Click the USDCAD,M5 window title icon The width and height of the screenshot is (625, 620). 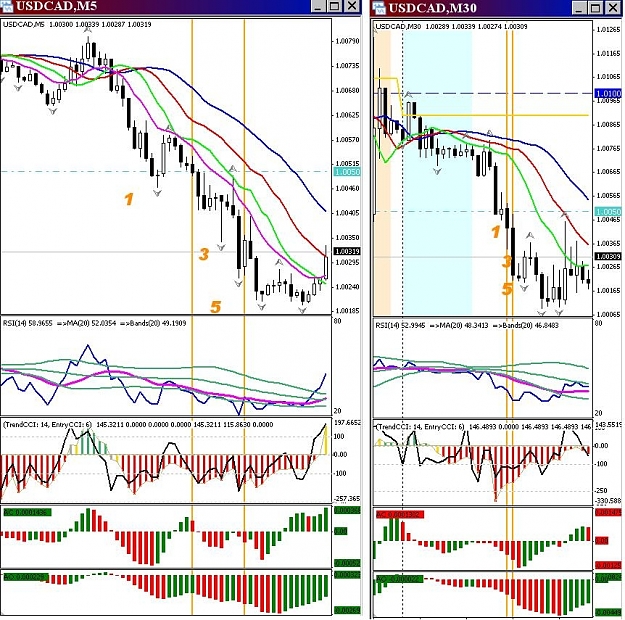pos(6,6)
